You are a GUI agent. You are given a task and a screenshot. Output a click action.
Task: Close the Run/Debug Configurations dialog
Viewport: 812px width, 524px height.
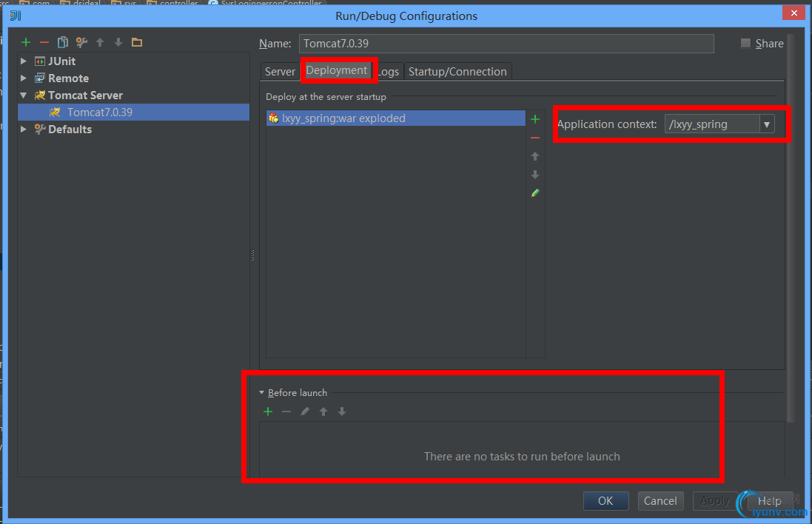point(794,13)
